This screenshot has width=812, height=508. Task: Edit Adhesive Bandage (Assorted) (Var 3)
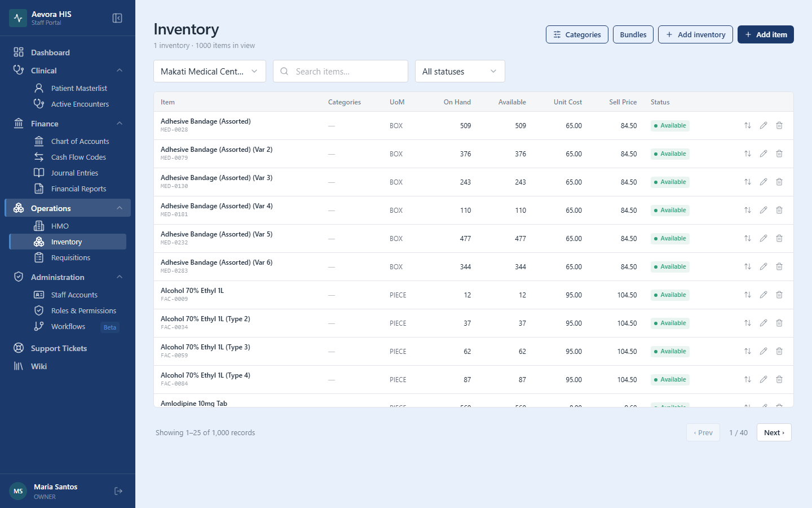764,182
